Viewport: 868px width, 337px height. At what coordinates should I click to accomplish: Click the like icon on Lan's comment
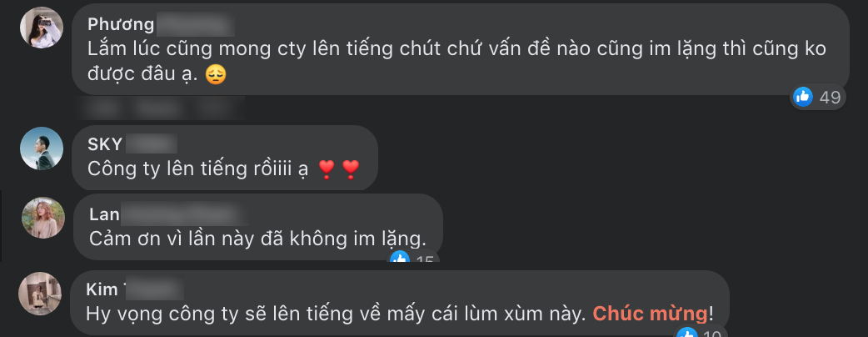coord(400,257)
